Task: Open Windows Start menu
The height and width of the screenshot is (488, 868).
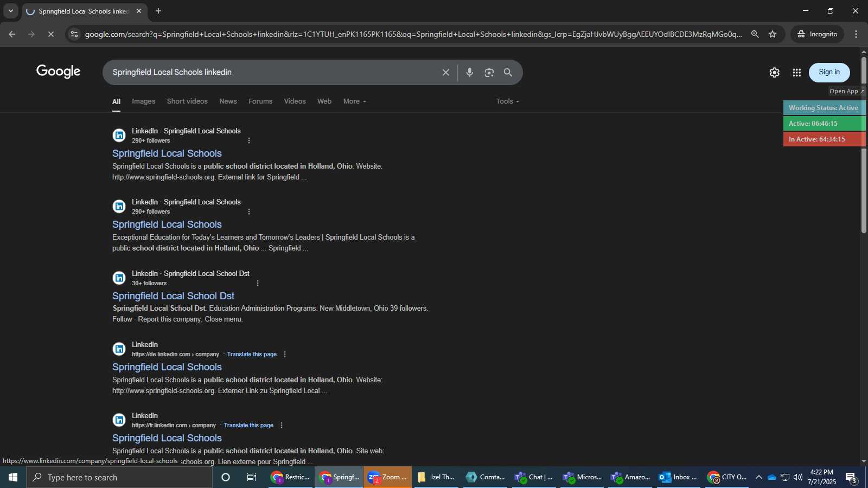Action: coord(13,477)
